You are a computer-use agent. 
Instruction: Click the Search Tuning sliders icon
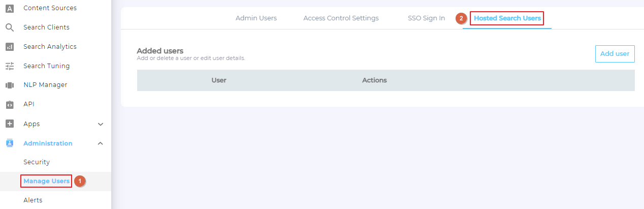tap(10, 66)
